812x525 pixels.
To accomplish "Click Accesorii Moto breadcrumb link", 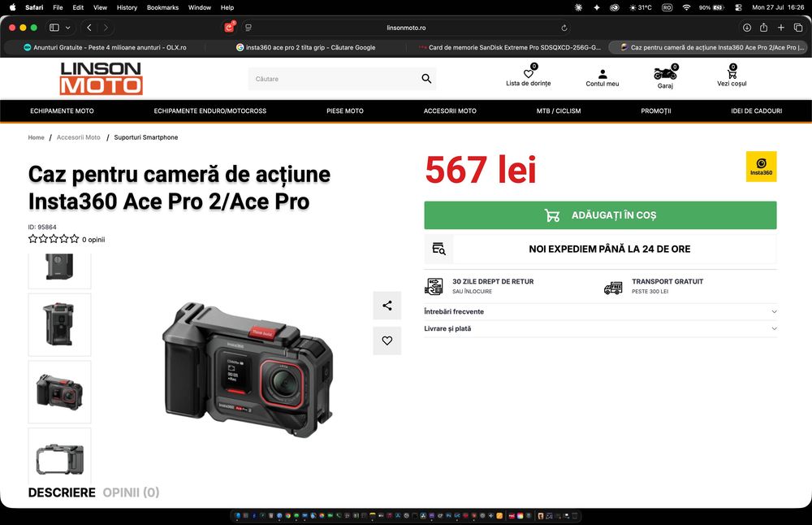I will (78, 137).
